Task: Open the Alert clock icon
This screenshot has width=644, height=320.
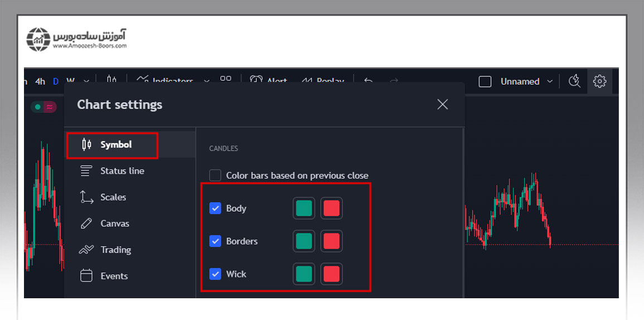Action: click(256, 80)
